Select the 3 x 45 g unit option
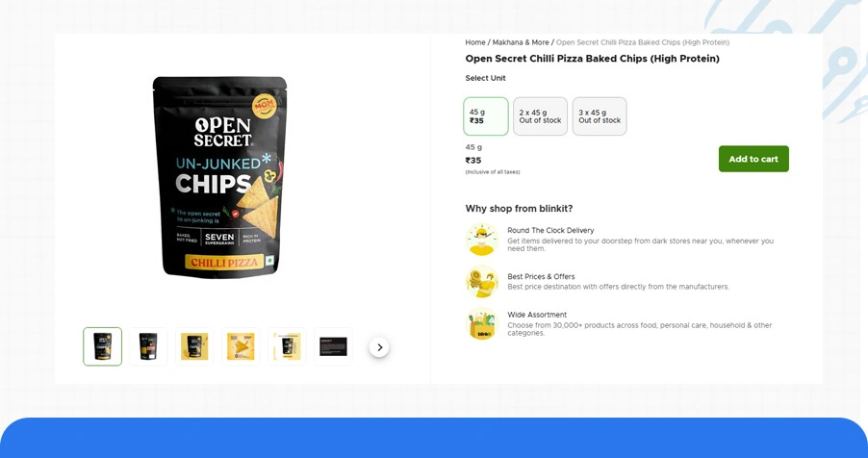 pos(600,116)
